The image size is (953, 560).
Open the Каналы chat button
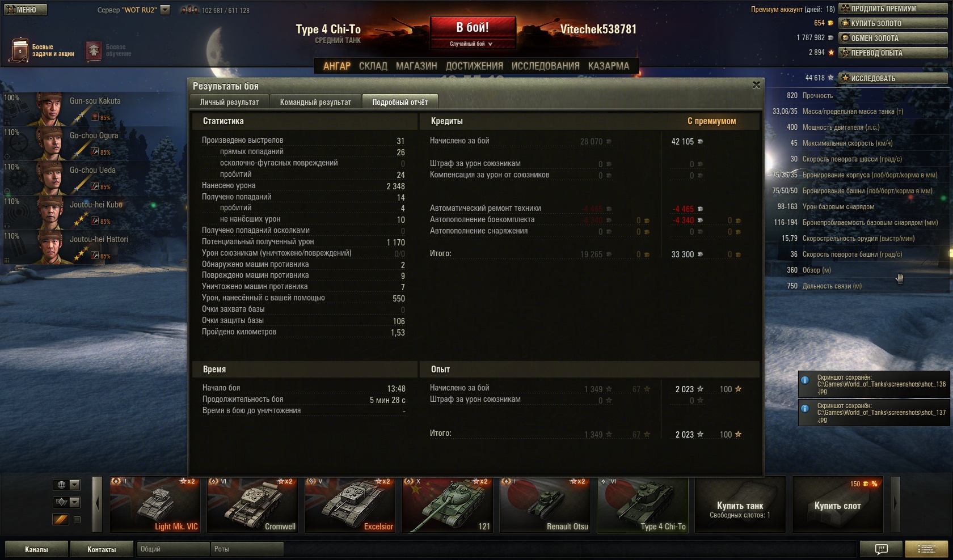coord(36,549)
